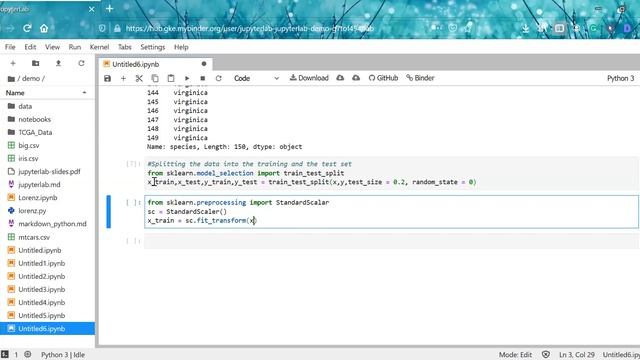This screenshot has height=360, width=640.
Task: Open the Kernel menu
Action: tap(99, 47)
